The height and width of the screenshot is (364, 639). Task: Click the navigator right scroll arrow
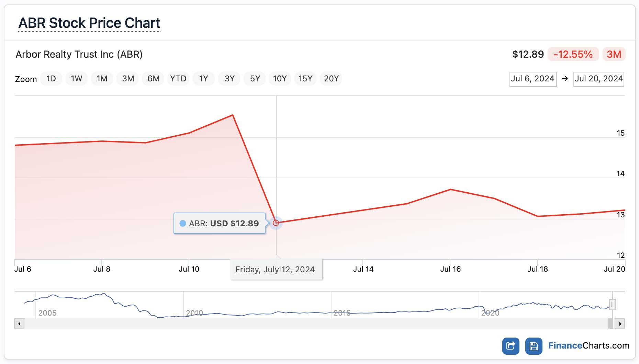coord(620,323)
